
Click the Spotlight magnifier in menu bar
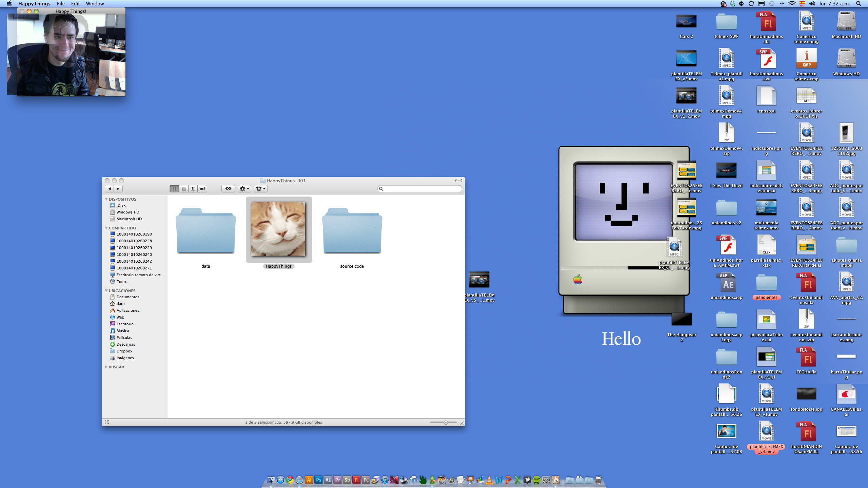pos(859,4)
